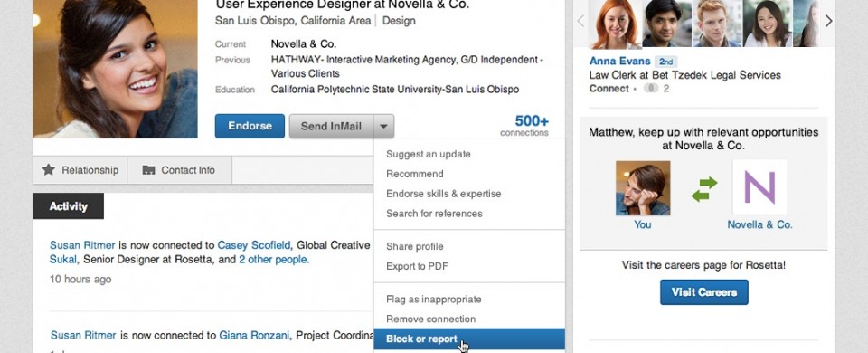Switch to the Contact Info tab
This screenshot has height=353, width=868.
coord(179,170)
